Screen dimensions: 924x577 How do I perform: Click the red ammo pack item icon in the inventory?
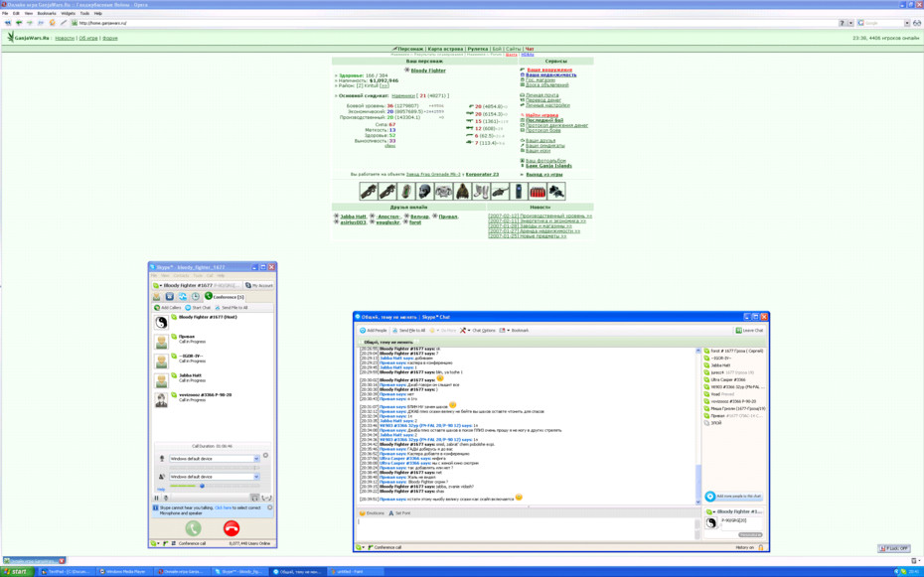(x=537, y=192)
